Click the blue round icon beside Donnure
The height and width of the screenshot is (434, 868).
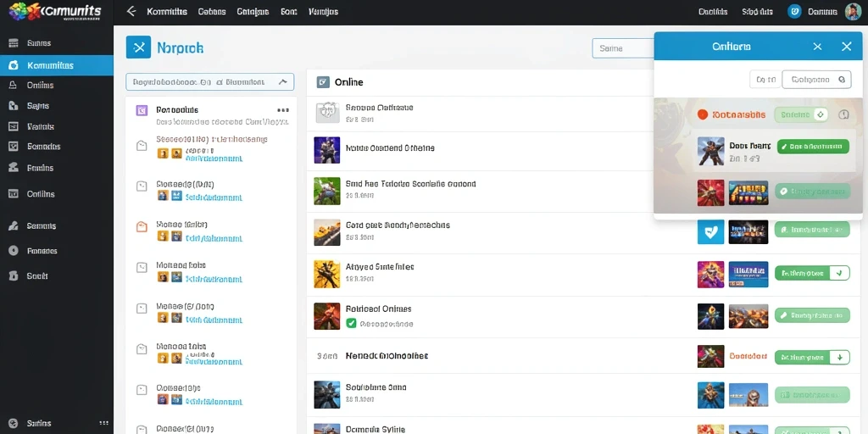[794, 12]
